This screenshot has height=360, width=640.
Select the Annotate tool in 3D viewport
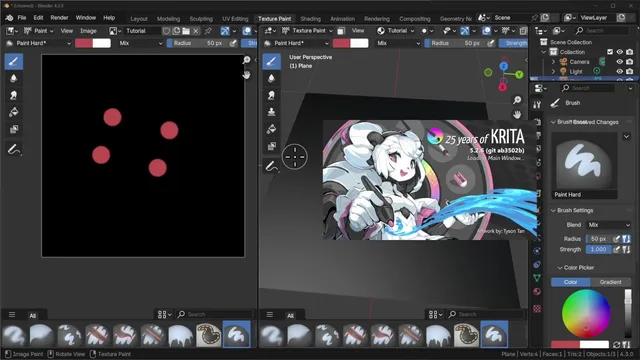271,166
